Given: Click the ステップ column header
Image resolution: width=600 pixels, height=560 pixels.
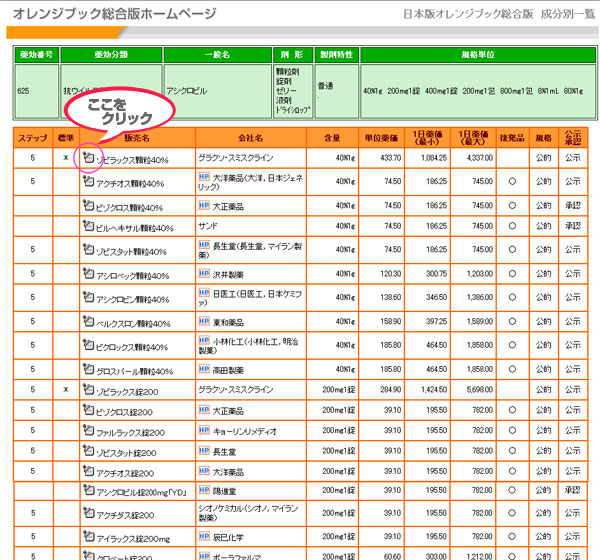Looking at the screenshot, I should [33, 138].
